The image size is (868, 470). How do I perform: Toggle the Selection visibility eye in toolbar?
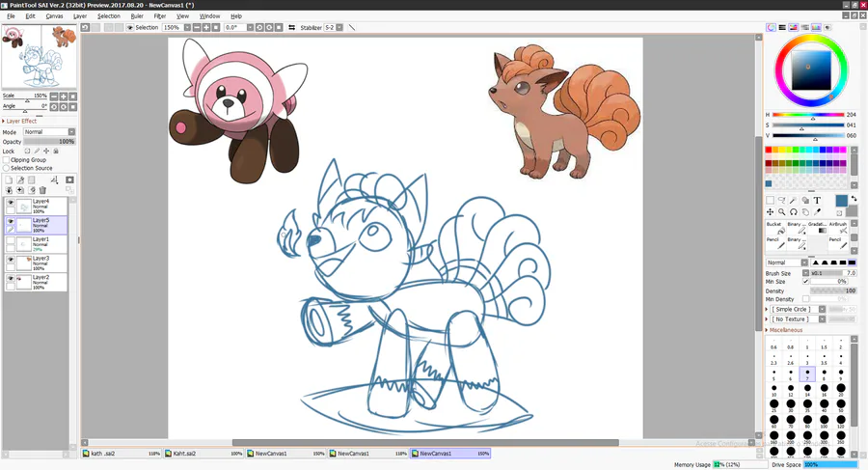[130, 27]
